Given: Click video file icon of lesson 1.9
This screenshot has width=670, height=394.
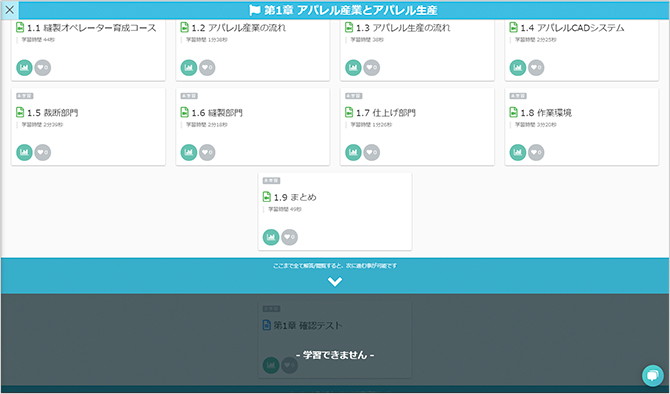Looking at the screenshot, I should point(267,197).
